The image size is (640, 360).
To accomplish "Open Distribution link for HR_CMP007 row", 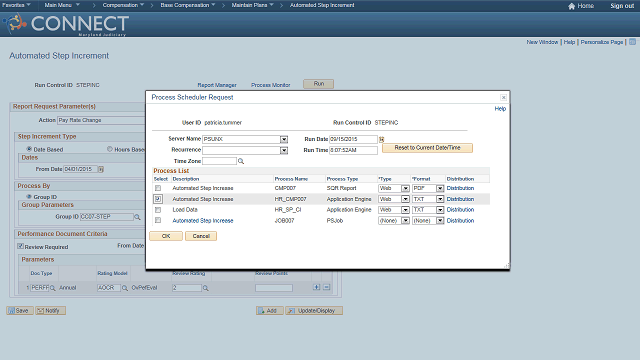I will tap(460, 199).
